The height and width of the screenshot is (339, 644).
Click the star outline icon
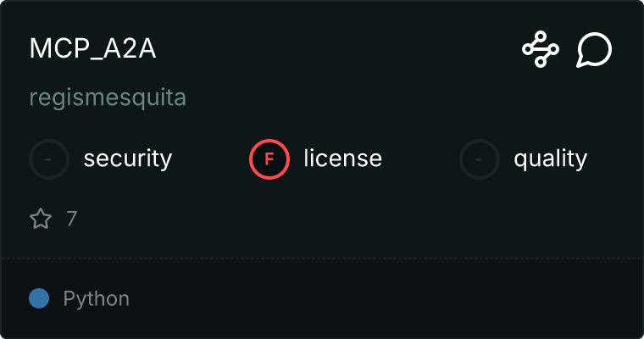[41, 220]
